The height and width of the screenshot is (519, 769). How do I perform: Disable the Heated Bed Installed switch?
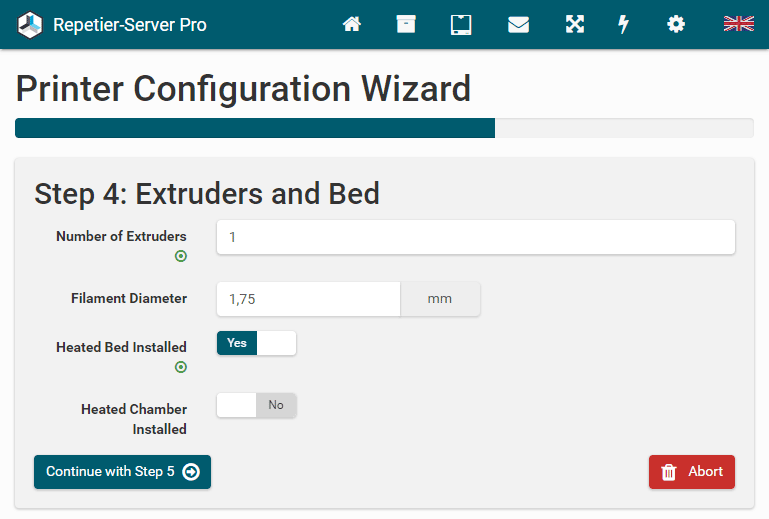click(256, 343)
